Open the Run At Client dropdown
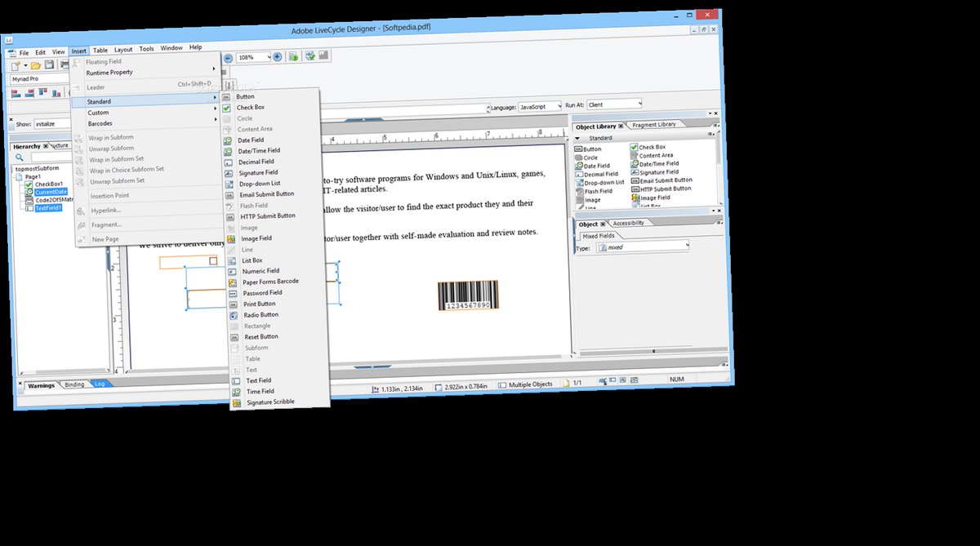Image resolution: width=980 pixels, height=546 pixels. click(640, 103)
